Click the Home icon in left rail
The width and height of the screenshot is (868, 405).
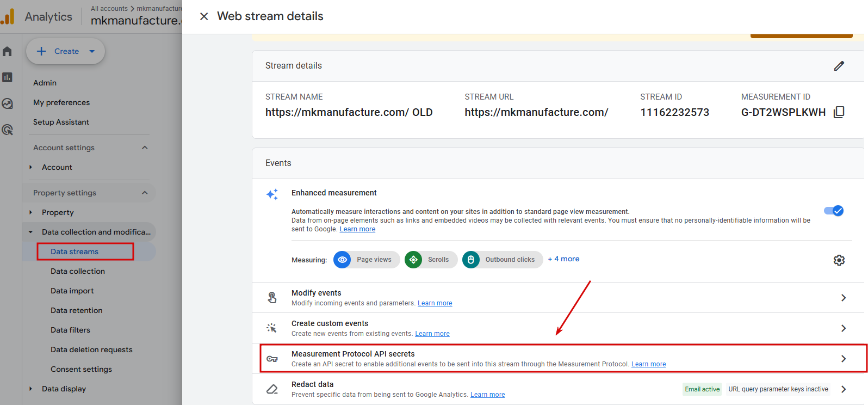coord(7,52)
